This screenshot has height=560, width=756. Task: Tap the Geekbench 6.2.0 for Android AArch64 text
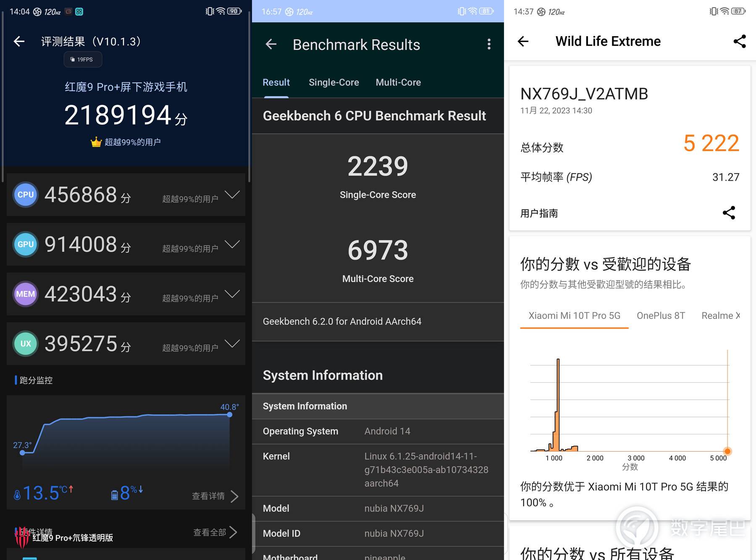click(x=342, y=321)
